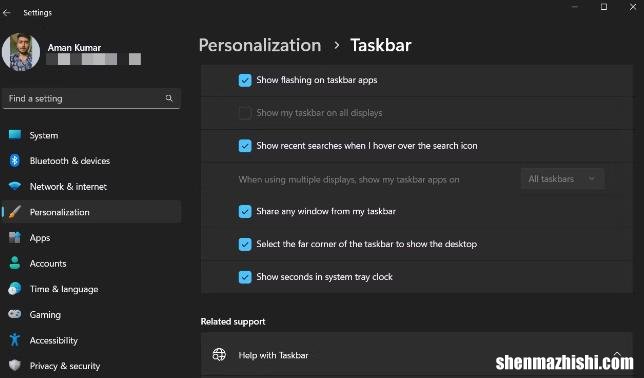This screenshot has height=378, width=644.
Task: Open Apps icon in sidebar
Action: tap(15, 237)
